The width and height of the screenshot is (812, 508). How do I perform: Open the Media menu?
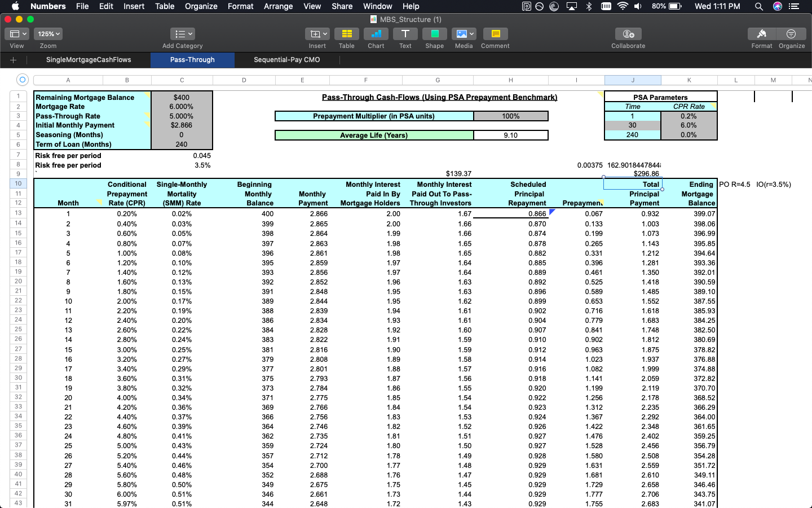point(464,34)
